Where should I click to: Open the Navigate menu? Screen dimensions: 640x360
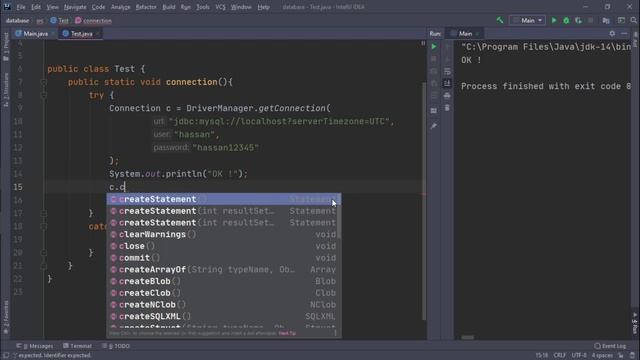click(x=75, y=7)
